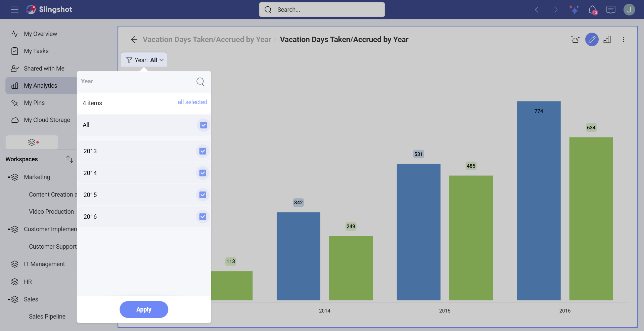
Task: Click the all selected link
Action: click(x=192, y=102)
